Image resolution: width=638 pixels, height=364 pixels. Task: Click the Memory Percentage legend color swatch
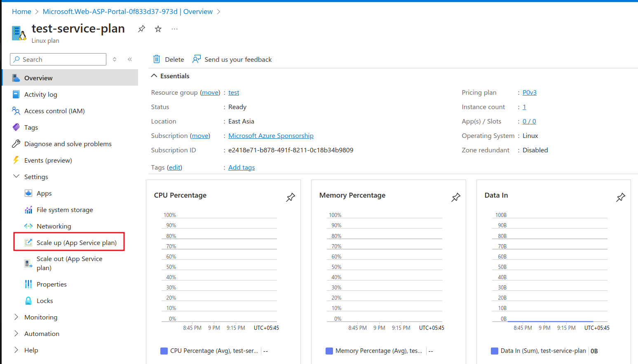point(329,351)
